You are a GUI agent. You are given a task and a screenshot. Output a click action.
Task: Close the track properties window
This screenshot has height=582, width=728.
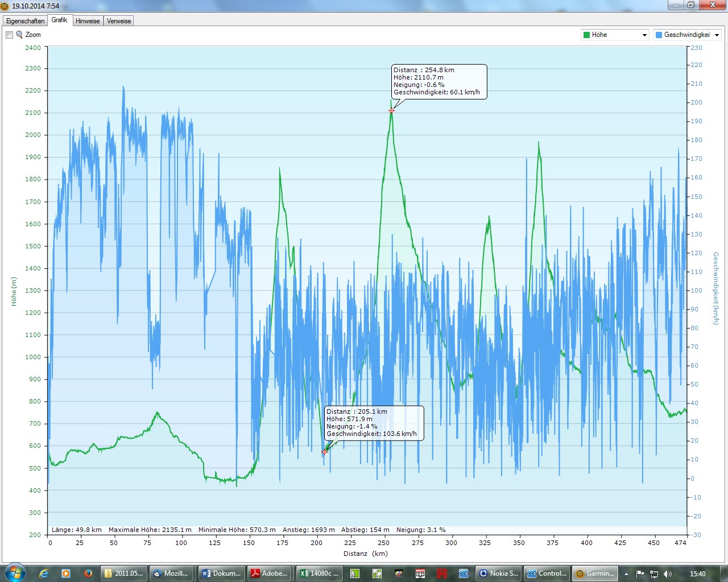[x=712, y=5]
